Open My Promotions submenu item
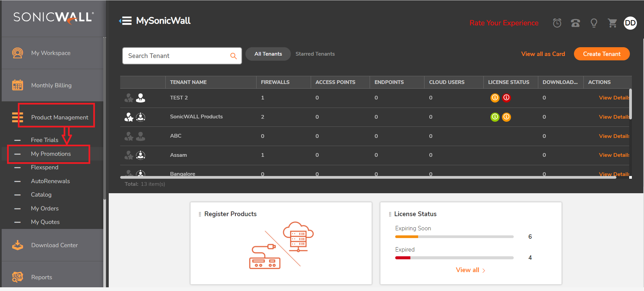The height and width of the screenshot is (291, 644). 51,154
